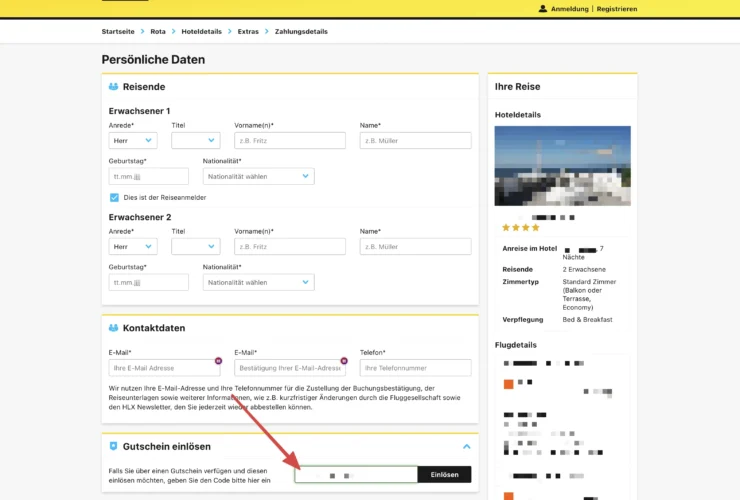Image resolution: width=740 pixels, height=500 pixels.
Task: Click the user account icon beside Anmeldung
Action: (x=543, y=8)
